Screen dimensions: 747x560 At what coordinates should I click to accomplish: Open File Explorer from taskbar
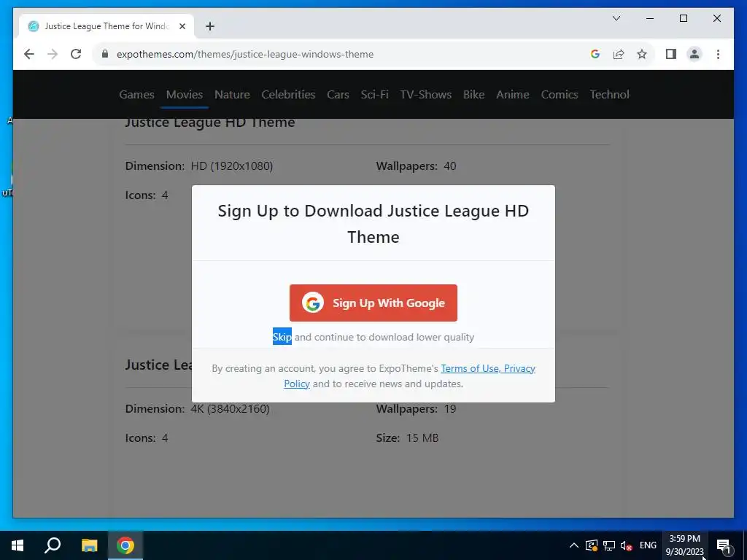(89, 545)
